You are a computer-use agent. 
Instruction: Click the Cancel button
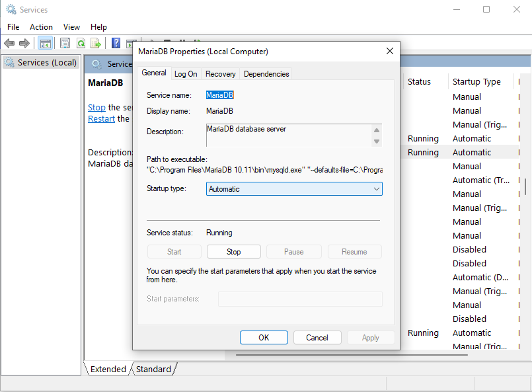pyautogui.click(x=317, y=337)
